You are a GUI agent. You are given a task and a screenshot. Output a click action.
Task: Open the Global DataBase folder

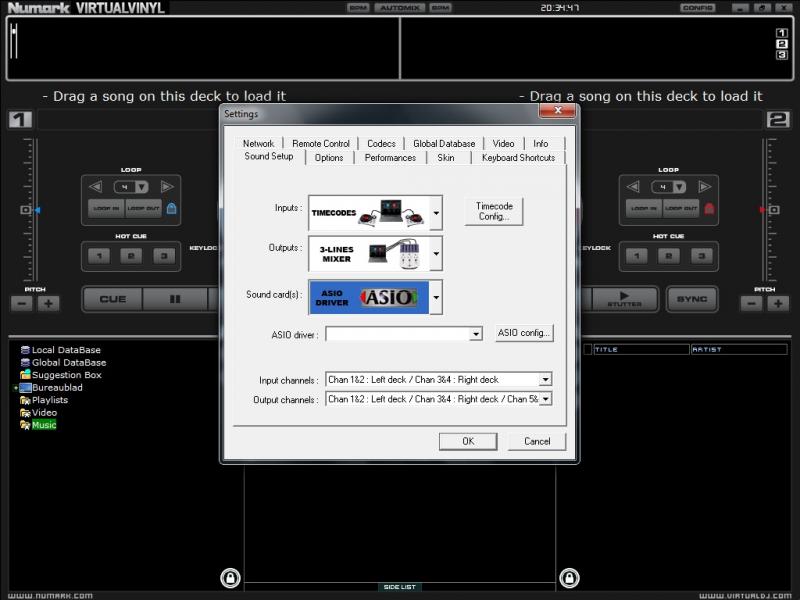[x=63, y=363]
